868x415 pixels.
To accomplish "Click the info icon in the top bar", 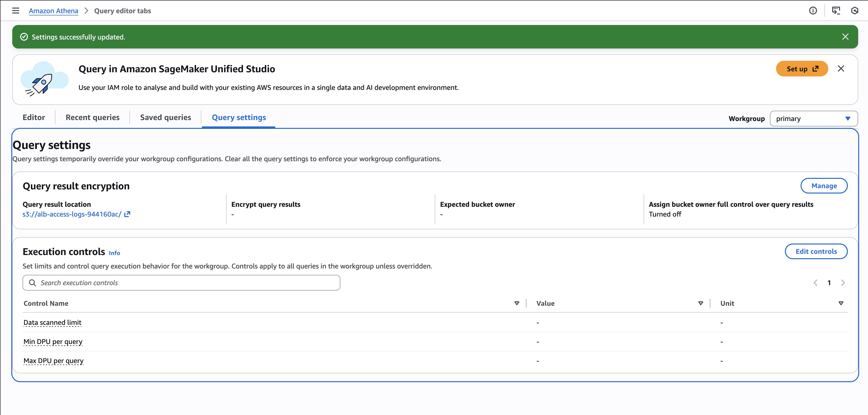I will tap(813, 11).
